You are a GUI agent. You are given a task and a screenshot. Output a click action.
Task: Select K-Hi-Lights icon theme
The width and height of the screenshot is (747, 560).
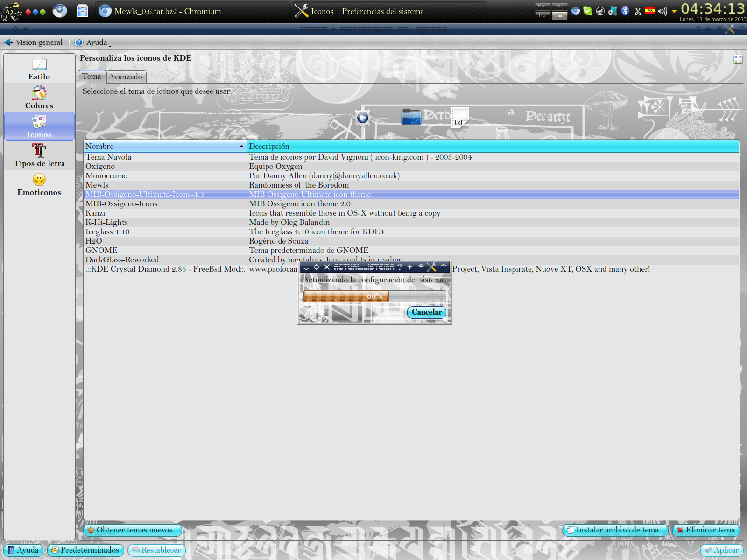tap(411, 223)
